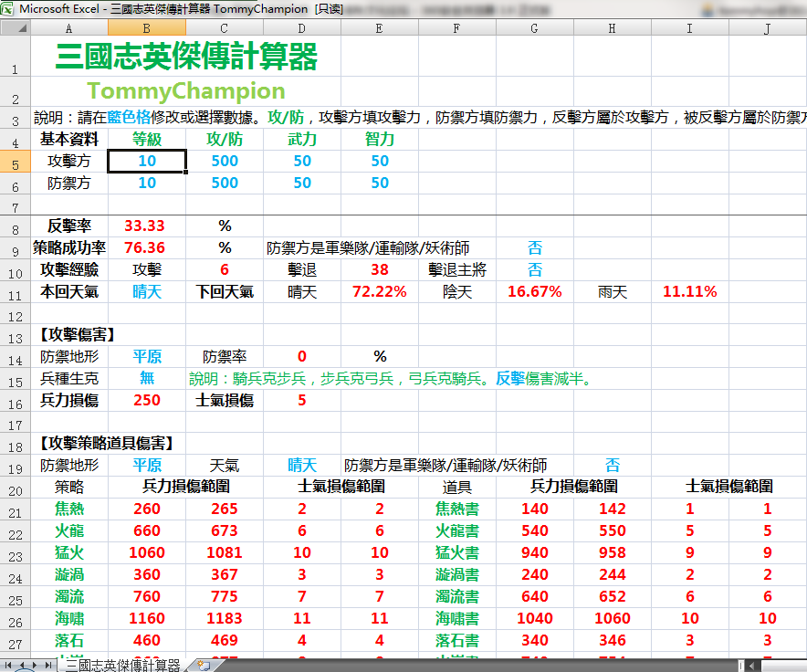
Task: Select the column E header
Action: coord(380,28)
